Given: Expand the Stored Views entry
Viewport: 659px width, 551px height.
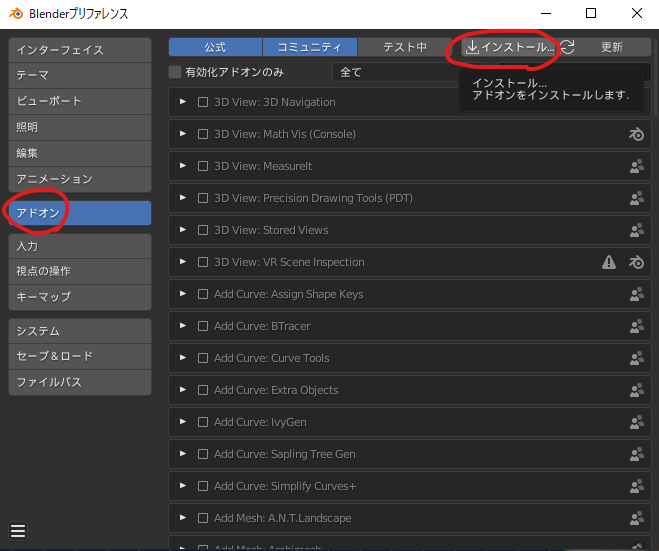Looking at the screenshot, I should [x=183, y=229].
